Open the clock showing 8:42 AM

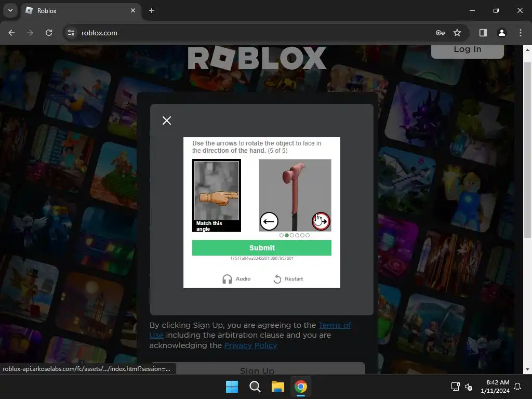point(495,387)
